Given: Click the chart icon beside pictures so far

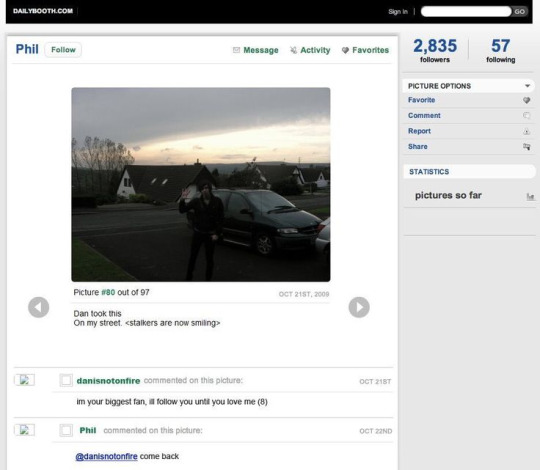Looking at the screenshot, I should (x=530, y=197).
